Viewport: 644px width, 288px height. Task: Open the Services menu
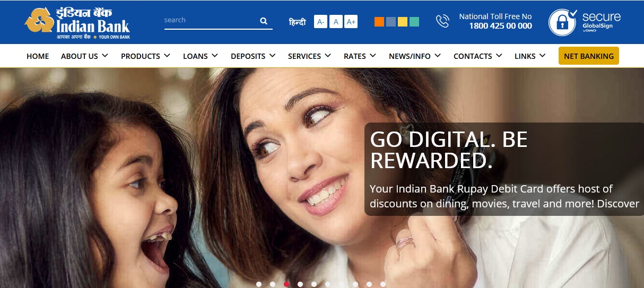click(309, 56)
